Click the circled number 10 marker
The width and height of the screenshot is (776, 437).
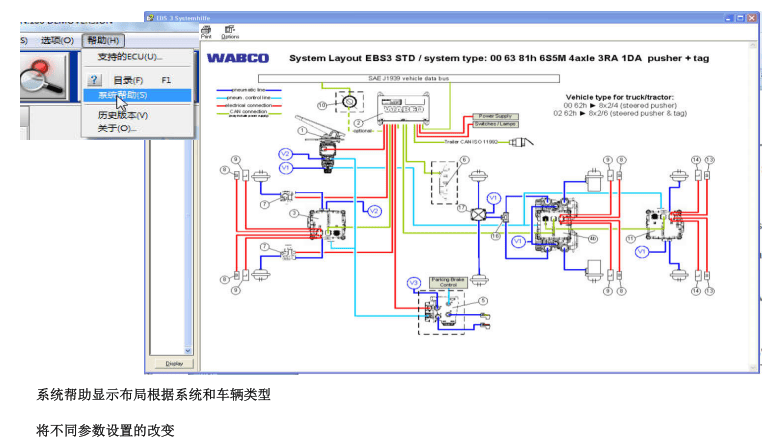[322, 105]
